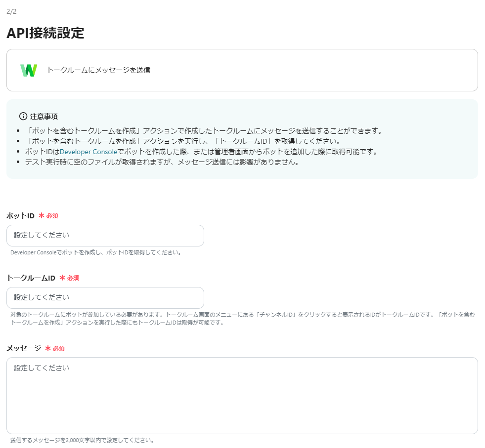Click the トークルームID field label
This screenshot has height=448, width=485.
(31, 278)
